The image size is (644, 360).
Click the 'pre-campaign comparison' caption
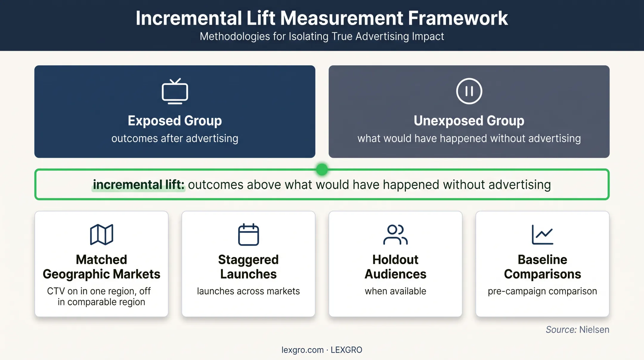(x=542, y=291)
